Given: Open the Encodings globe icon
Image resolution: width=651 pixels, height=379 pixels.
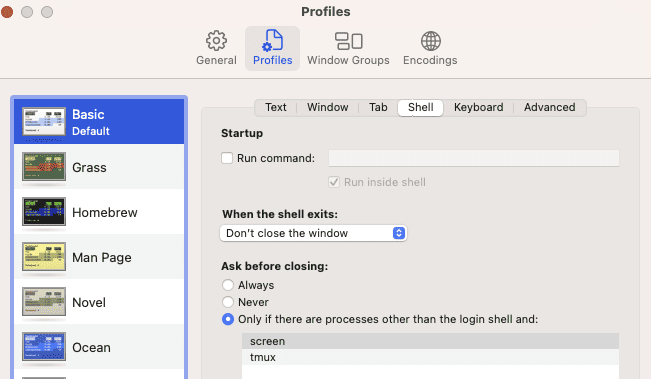Looking at the screenshot, I should [x=431, y=41].
